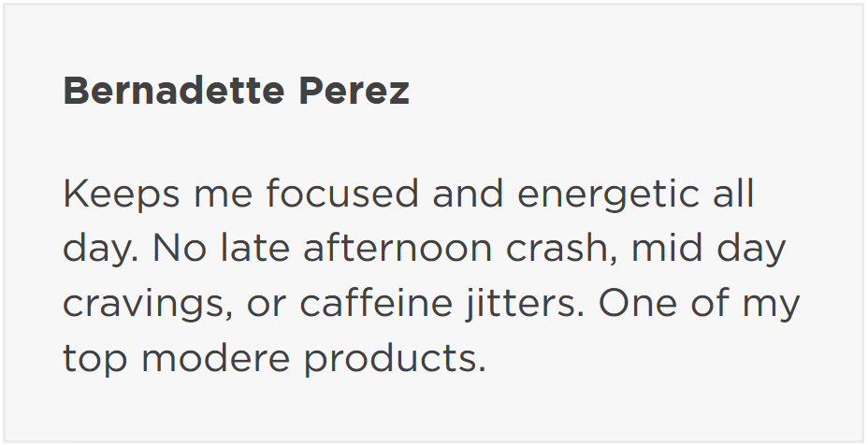The image size is (868, 445).
Task: Click the surname "Perez" in the heading
Action: coord(354,92)
